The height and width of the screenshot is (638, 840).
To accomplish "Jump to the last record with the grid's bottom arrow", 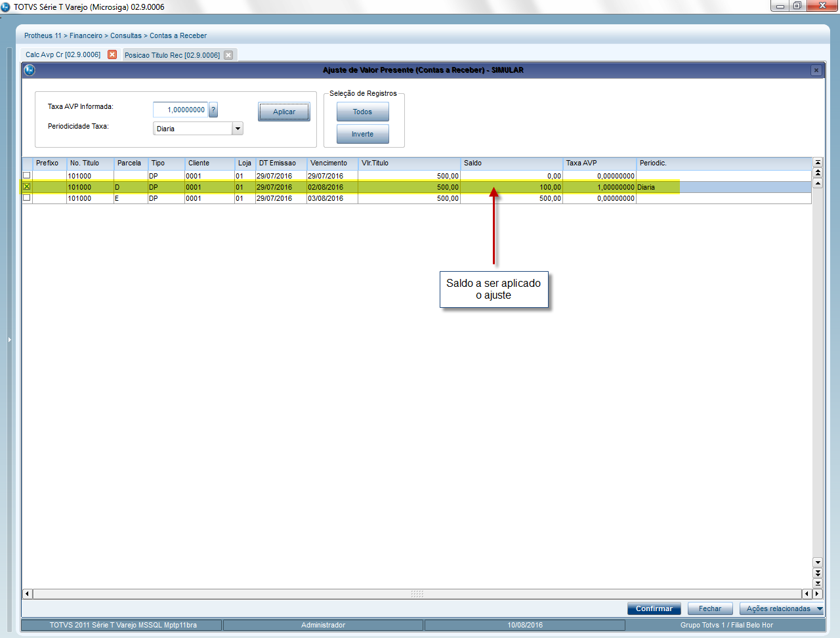I will [818, 583].
